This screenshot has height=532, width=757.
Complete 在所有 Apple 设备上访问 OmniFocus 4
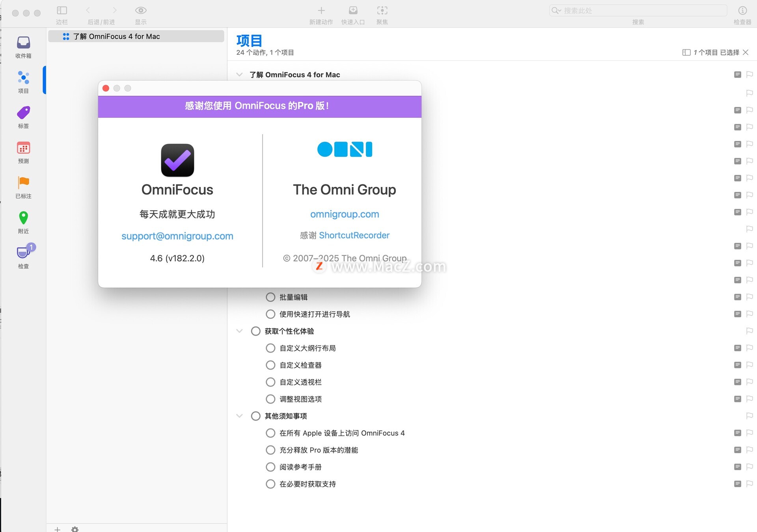[270, 433]
